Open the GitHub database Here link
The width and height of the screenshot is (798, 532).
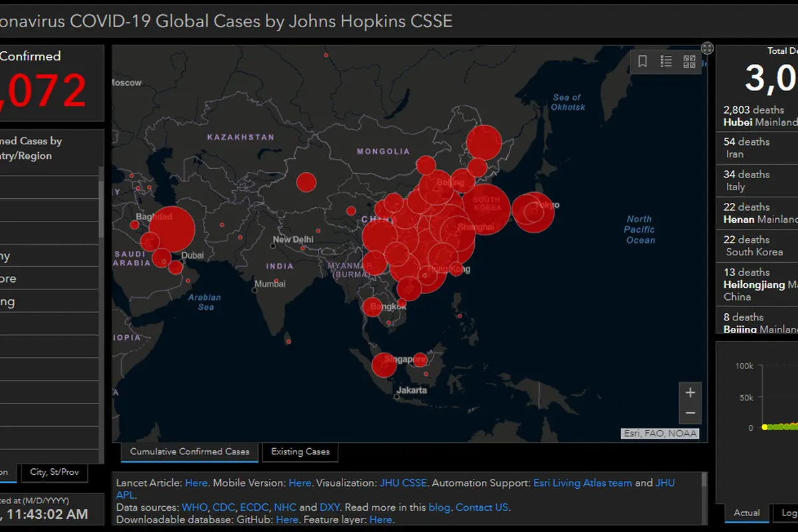pos(287,519)
